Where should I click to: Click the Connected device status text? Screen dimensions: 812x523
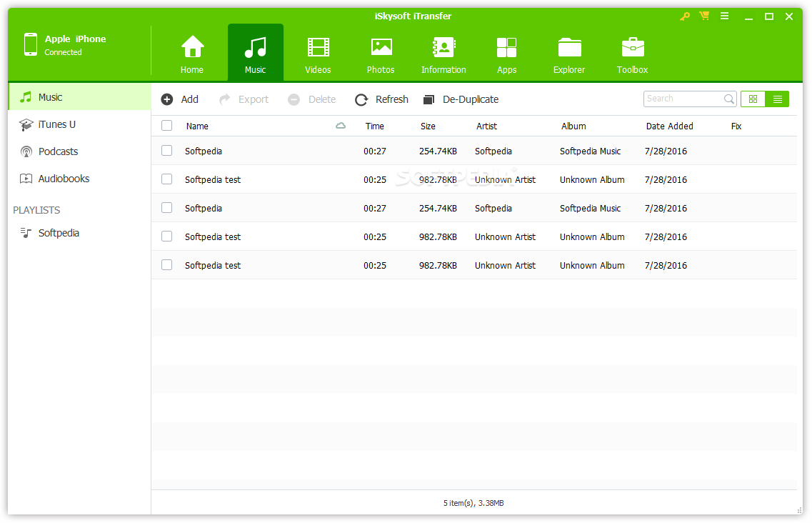coord(63,52)
